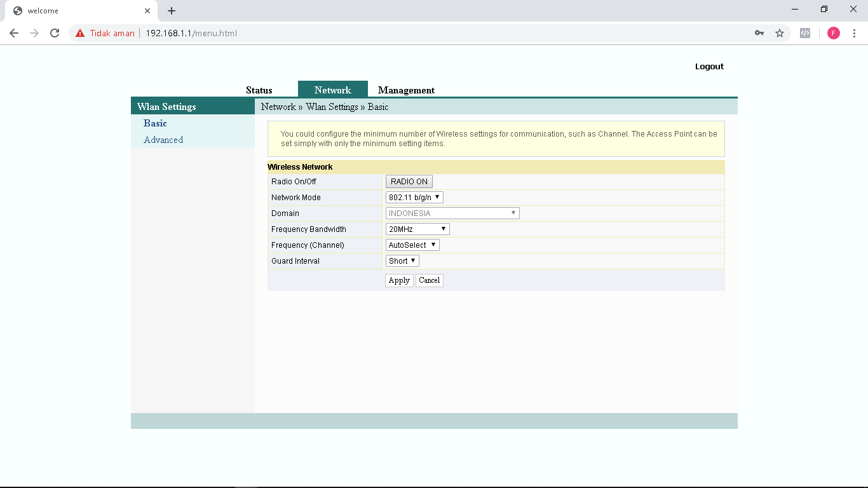Reload the router page
This screenshot has width=868, height=488.
(x=55, y=33)
